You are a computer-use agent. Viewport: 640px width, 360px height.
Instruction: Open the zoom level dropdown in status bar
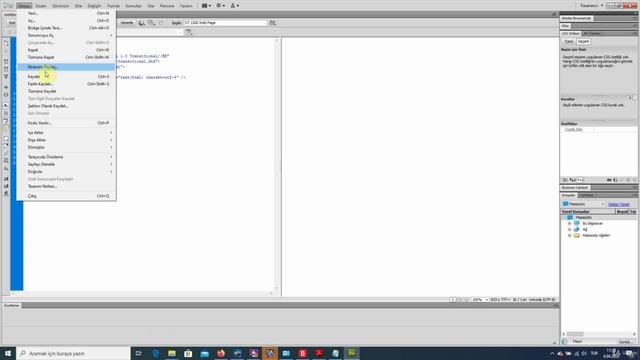pos(480,300)
